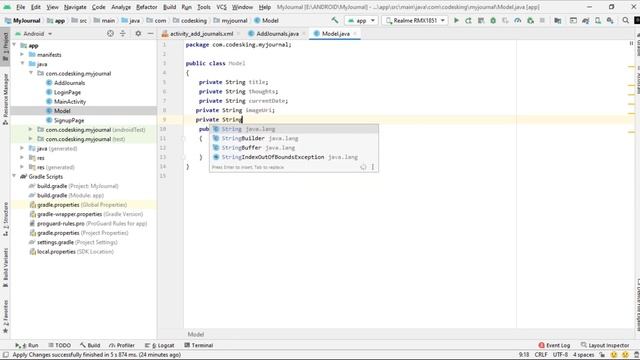Open local.properties file
The height and width of the screenshot is (360, 640).
71,251
